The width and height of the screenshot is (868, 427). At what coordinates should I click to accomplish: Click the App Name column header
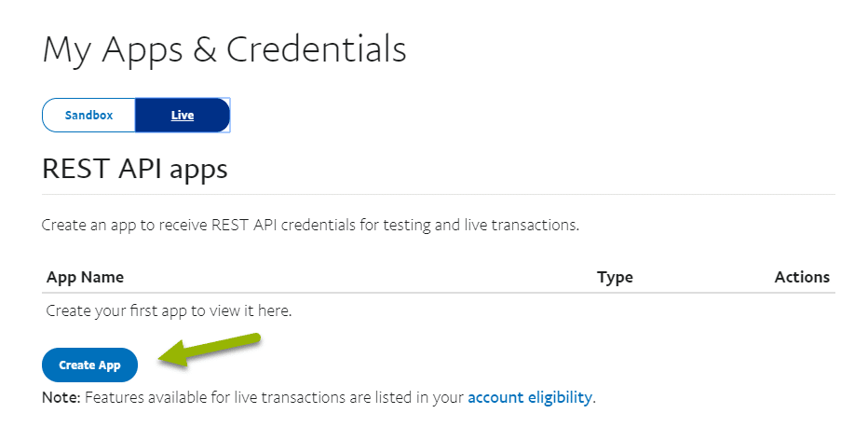pos(85,277)
